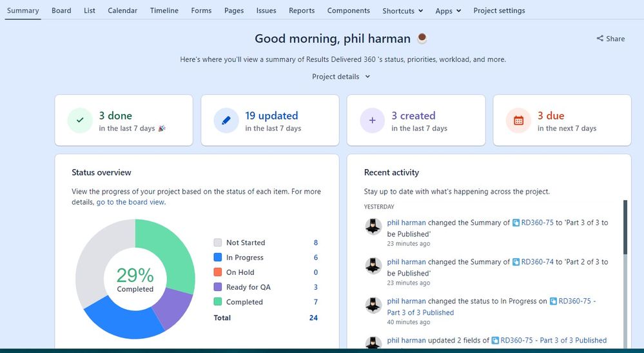Image resolution: width=644 pixels, height=353 pixels.
Task: Click the avatar on the 'changed the status' entry
Action: pyautogui.click(x=373, y=305)
